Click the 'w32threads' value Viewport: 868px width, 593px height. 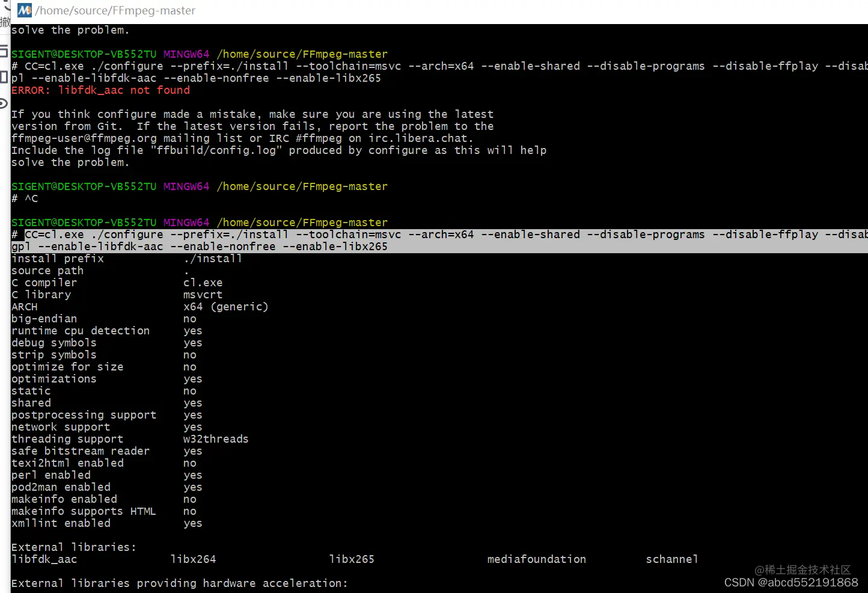click(x=216, y=439)
